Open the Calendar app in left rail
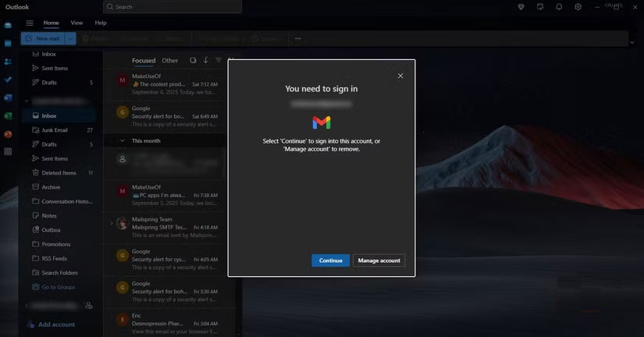The image size is (644, 337). point(8,44)
